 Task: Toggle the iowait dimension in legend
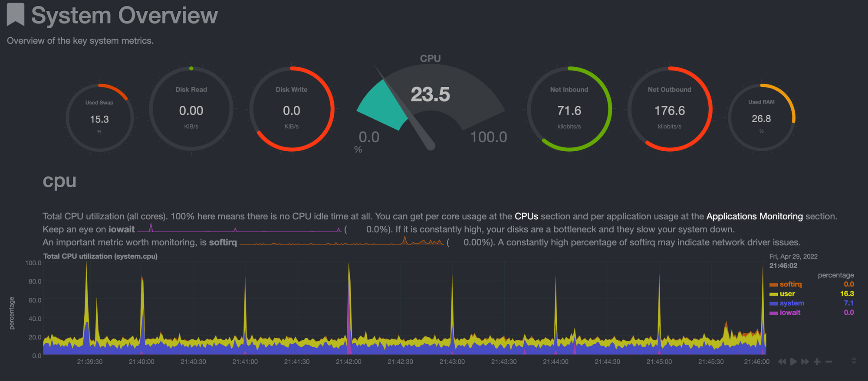click(785, 313)
